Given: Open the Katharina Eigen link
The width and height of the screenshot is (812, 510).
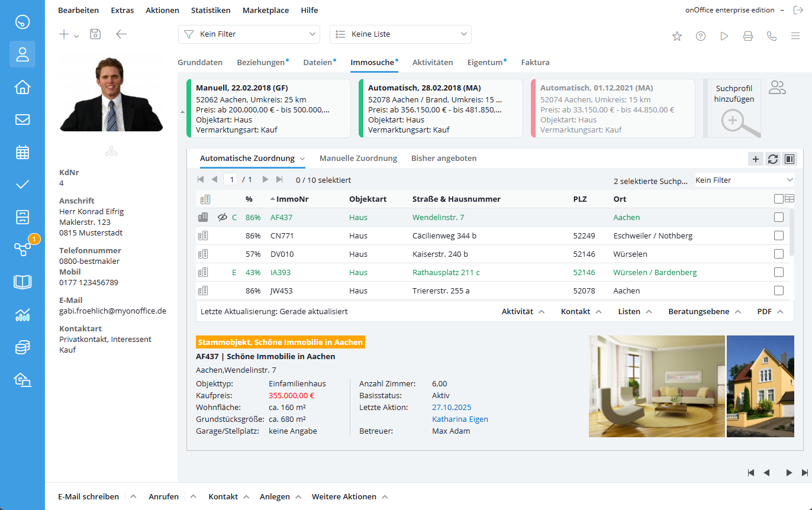Looking at the screenshot, I should [x=460, y=419].
